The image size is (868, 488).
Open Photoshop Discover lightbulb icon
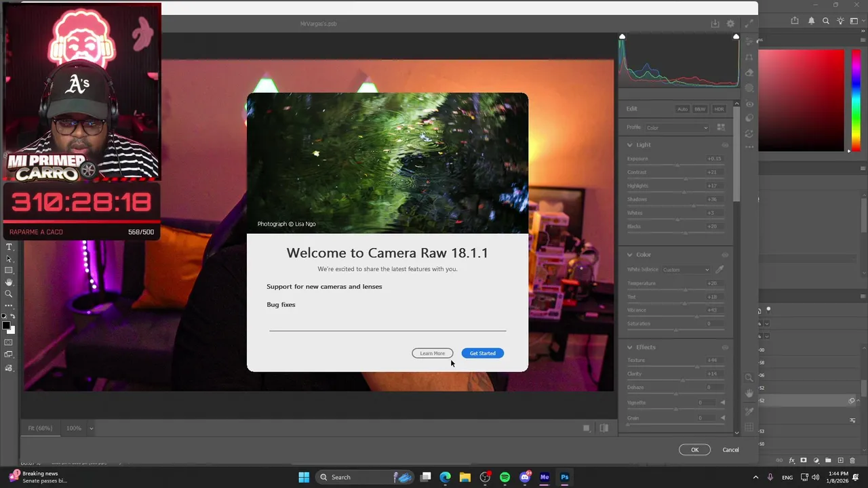point(840,21)
